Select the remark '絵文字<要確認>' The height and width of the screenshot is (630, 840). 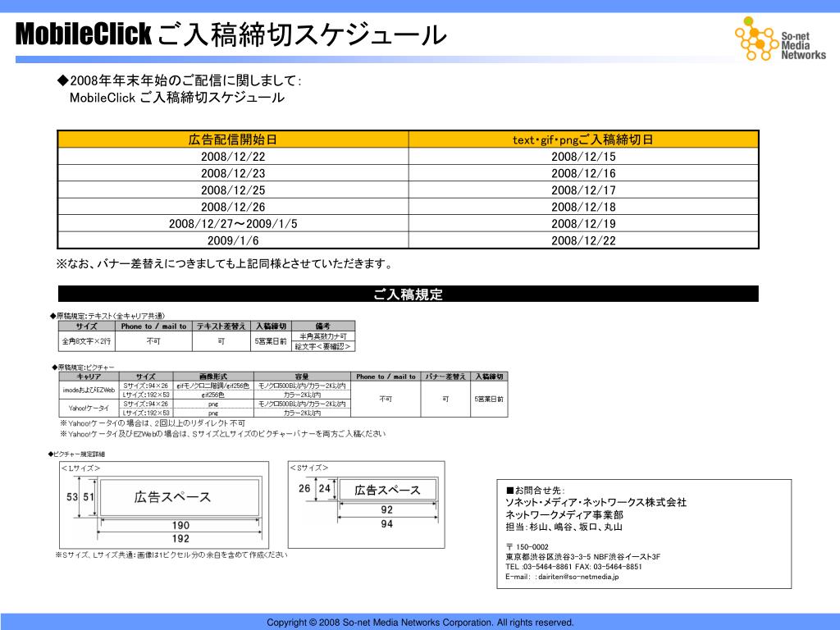tap(323, 346)
